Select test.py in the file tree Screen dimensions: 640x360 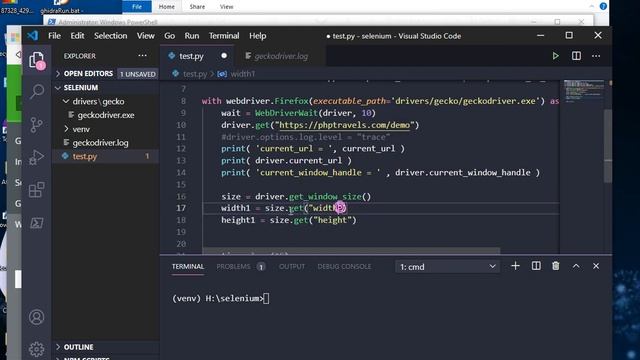[85, 156]
